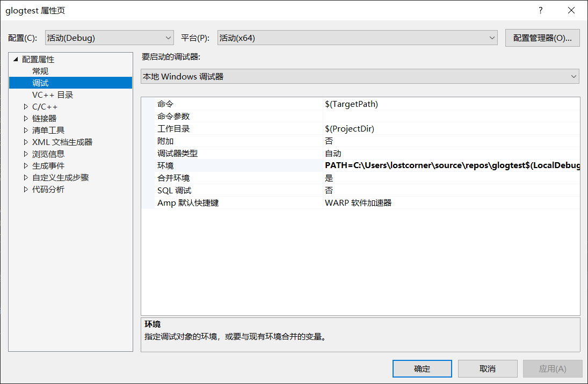Open the 调试器 selection dropdown

(x=359, y=76)
